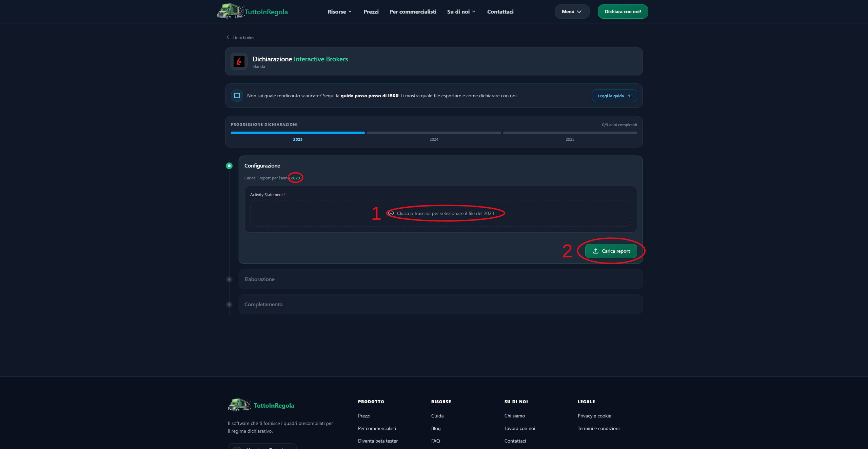Click the Elaborazione step circle marker

pos(229,279)
